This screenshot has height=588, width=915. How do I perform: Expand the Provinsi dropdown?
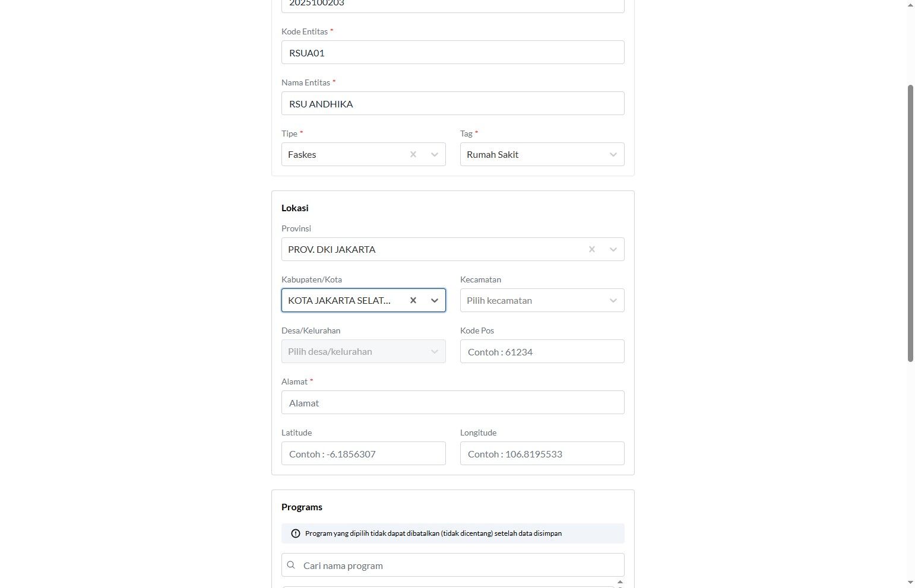pos(613,249)
